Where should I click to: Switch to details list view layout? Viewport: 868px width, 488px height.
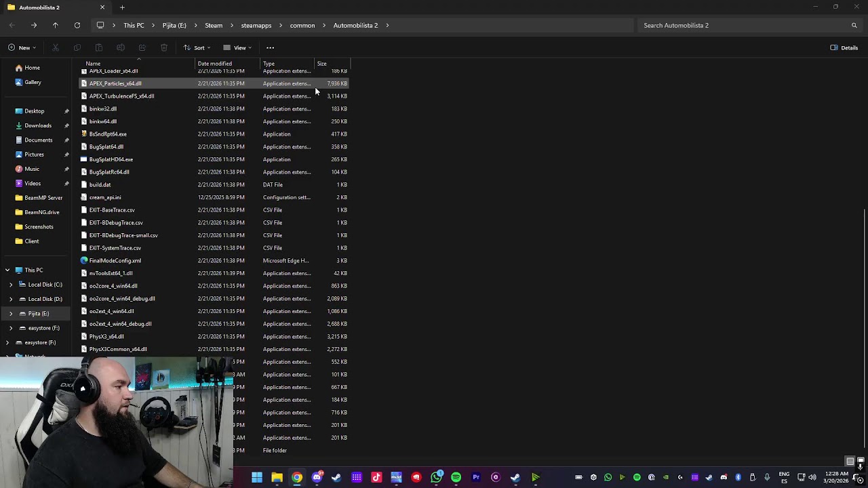click(x=850, y=462)
